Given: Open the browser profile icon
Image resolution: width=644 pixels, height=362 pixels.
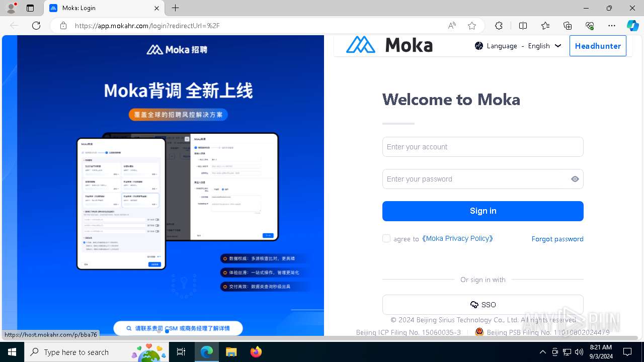Looking at the screenshot, I should click(x=11, y=8).
